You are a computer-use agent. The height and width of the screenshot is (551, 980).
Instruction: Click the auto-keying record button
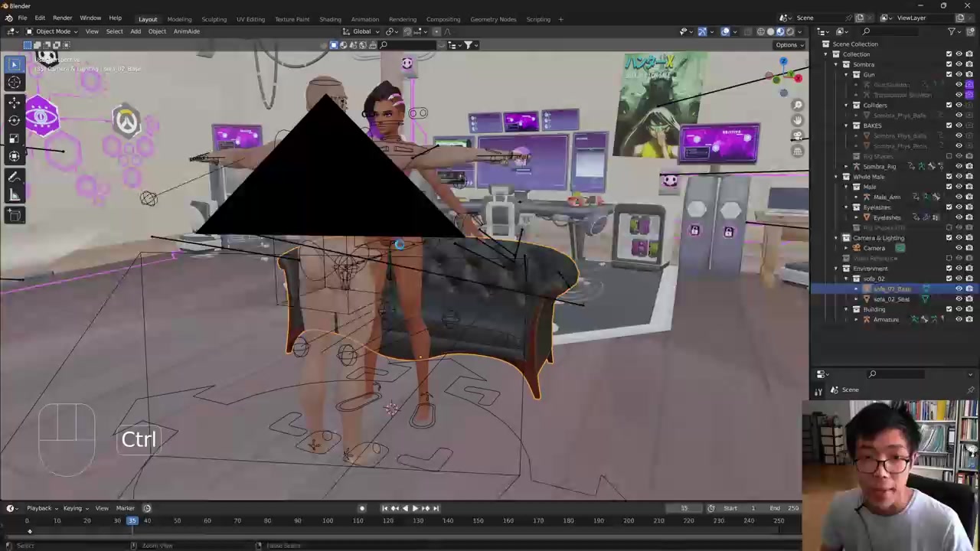[362, 508]
